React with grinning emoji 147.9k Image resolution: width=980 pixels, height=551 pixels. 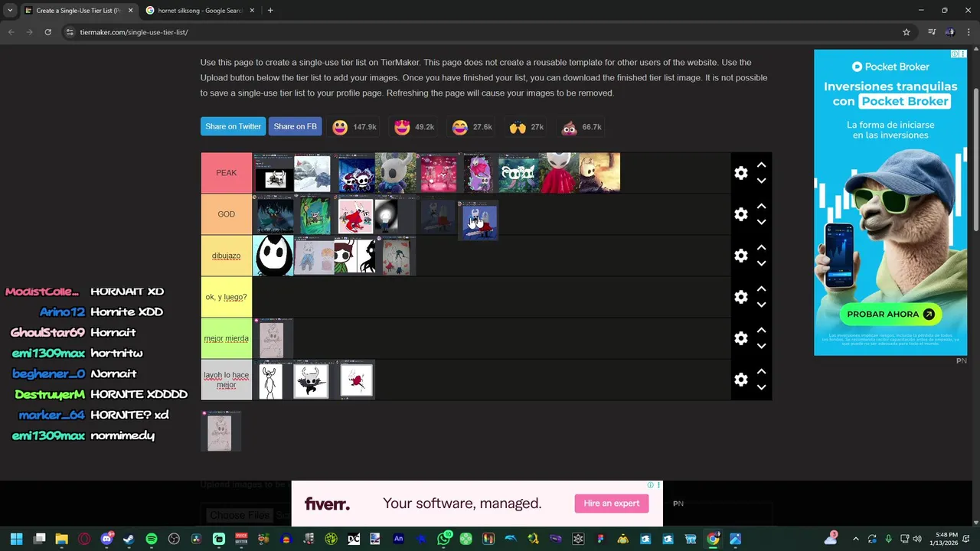tap(354, 127)
